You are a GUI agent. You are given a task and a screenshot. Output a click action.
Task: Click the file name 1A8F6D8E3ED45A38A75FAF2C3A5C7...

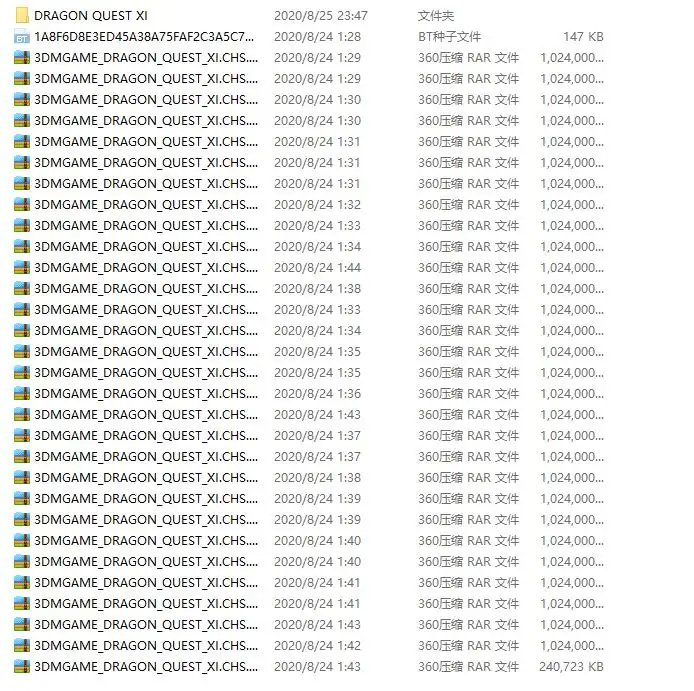coord(144,37)
